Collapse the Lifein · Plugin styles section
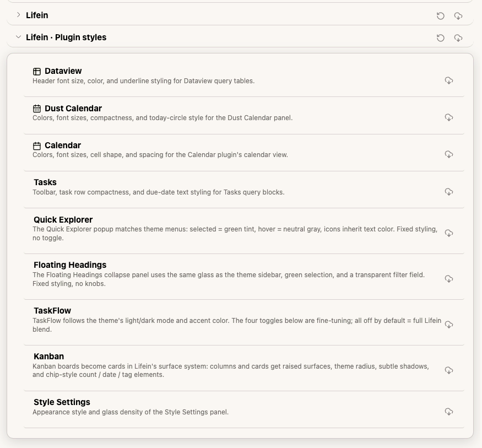The image size is (482, 448). tap(18, 37)
